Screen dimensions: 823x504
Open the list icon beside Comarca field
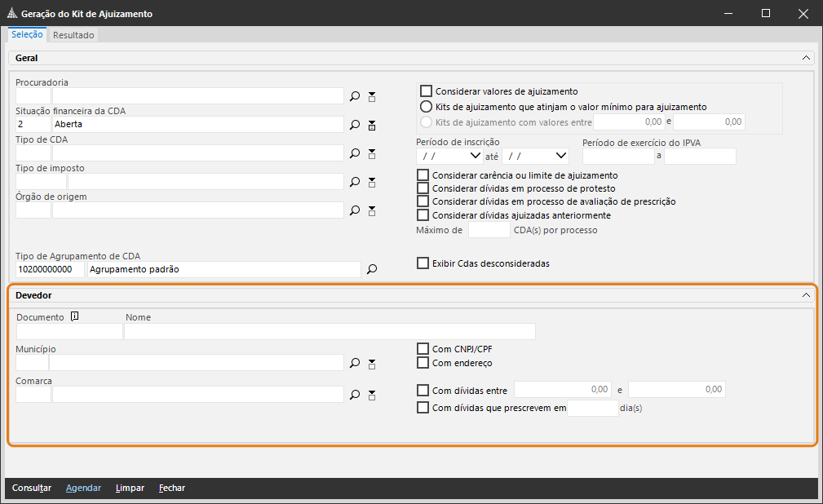coord(372,395)
